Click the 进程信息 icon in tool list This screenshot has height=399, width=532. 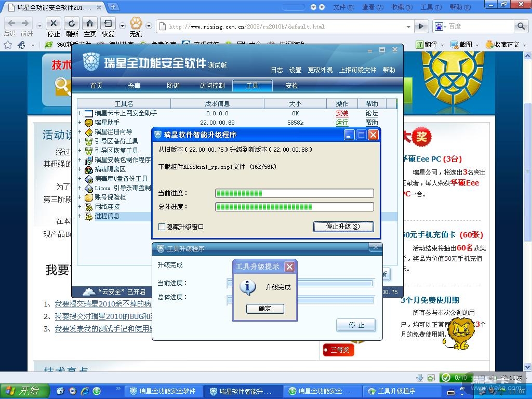tap(88, 216)
